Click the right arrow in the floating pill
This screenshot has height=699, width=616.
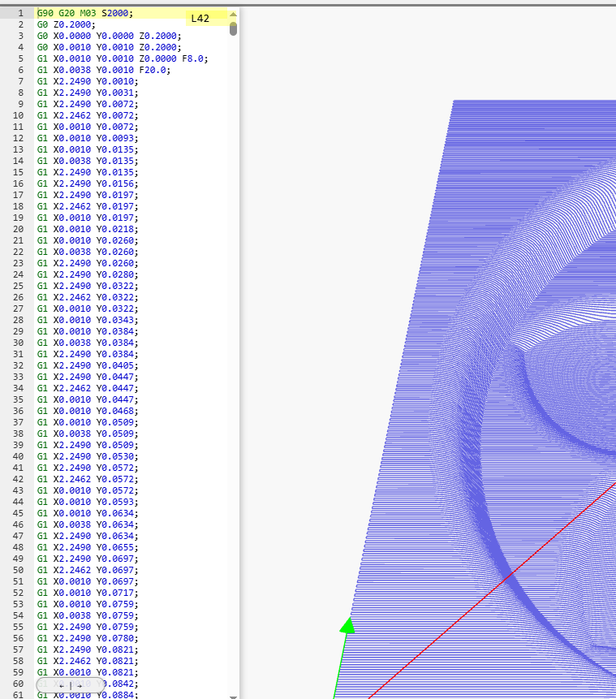point(80,686)
